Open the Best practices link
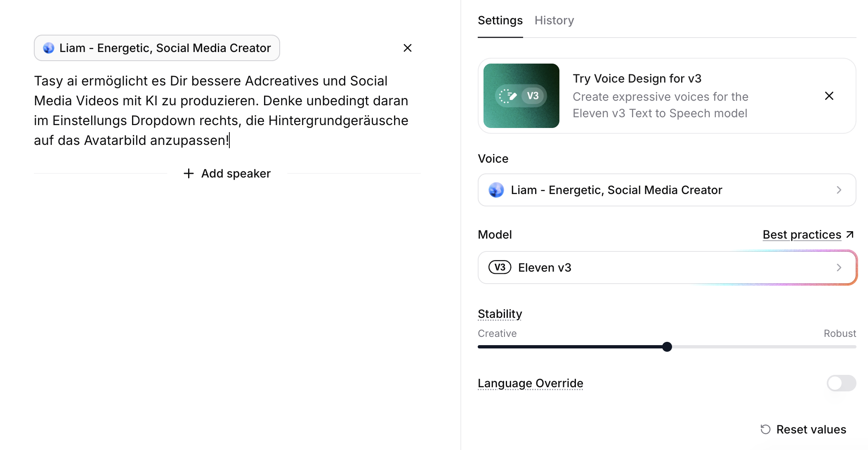The height and width of the screenshot is (450, 868). click(802, 234)
